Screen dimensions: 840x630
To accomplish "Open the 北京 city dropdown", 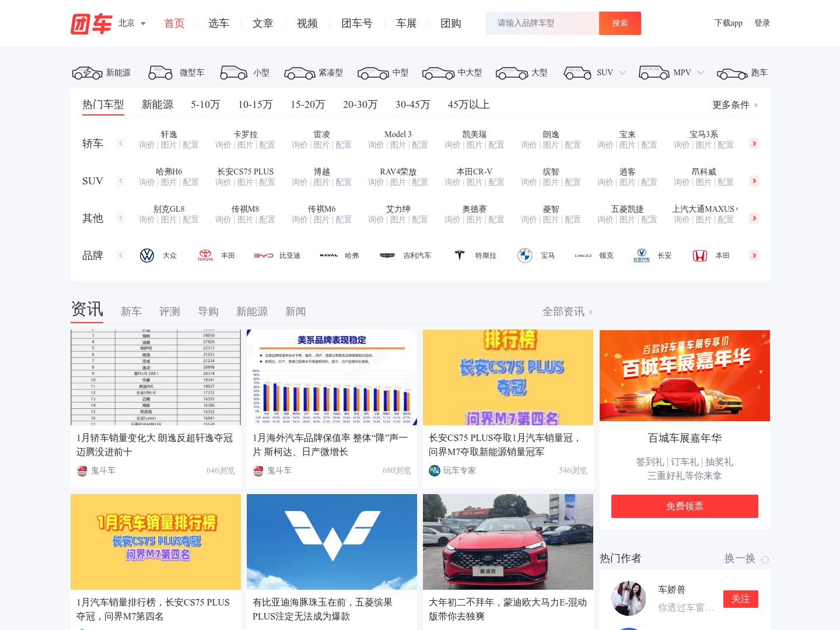I will tap(132, 23).
